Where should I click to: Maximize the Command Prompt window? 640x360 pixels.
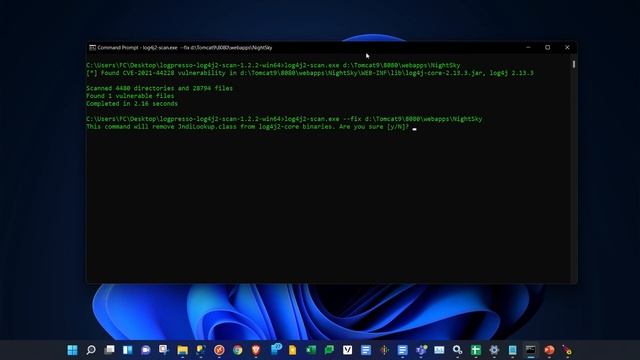(x=548, y=47)
